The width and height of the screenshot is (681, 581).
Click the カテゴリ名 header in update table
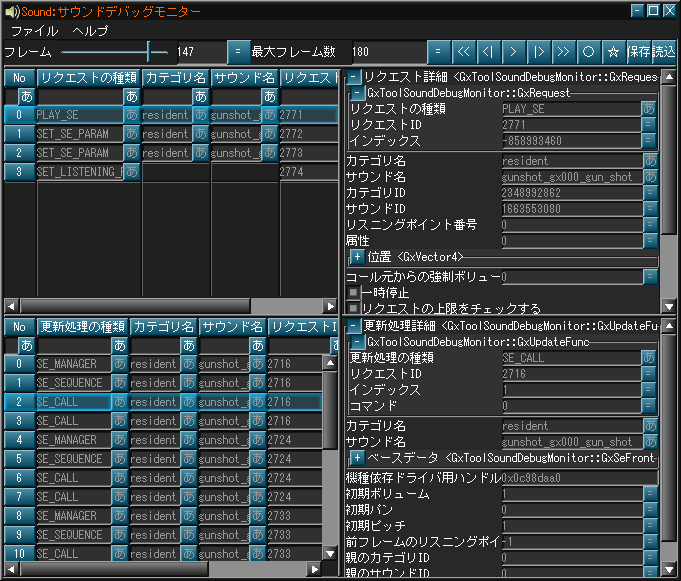coord(163,327)
